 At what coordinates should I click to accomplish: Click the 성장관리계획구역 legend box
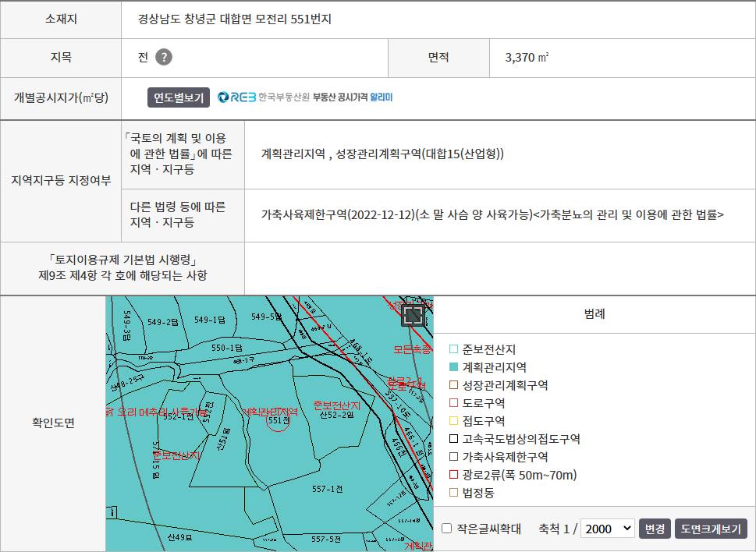(453, 385)
